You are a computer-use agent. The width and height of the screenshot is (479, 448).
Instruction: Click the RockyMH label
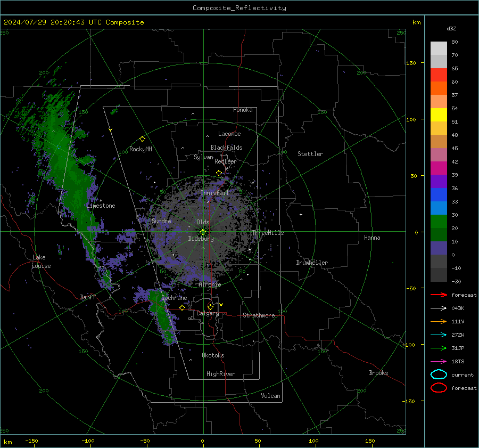click(141, 149)
